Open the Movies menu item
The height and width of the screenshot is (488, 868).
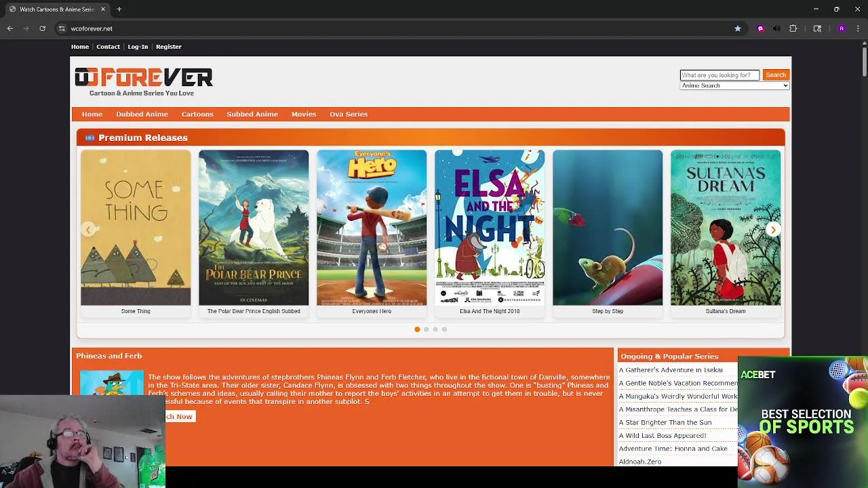(304, 114)
